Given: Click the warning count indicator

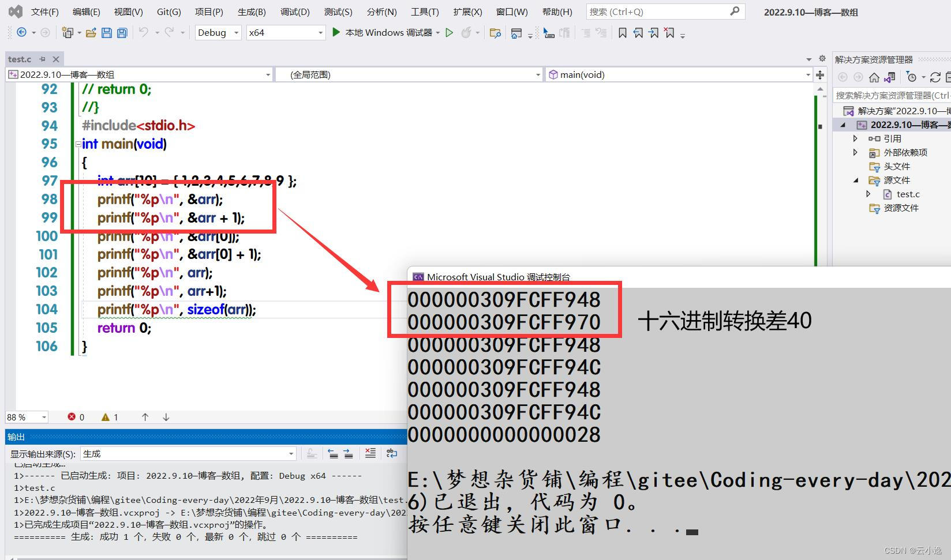Looking at the screenshot, I should 110,417.
